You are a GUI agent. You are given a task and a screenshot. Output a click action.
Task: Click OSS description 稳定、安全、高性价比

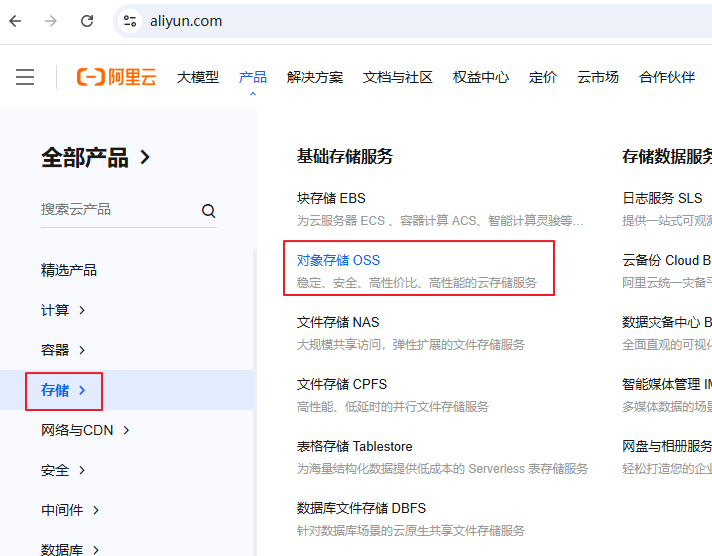point(417,283)
